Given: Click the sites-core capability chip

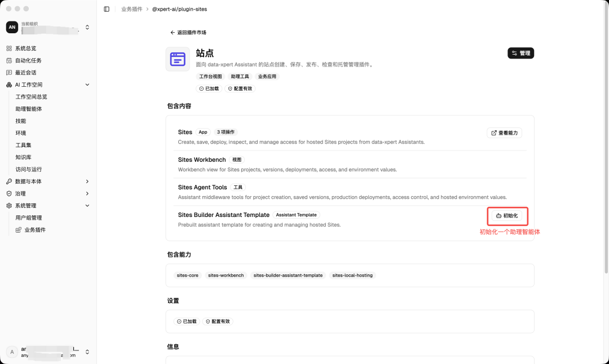Looking at the screenshot, I should (188, 275).
